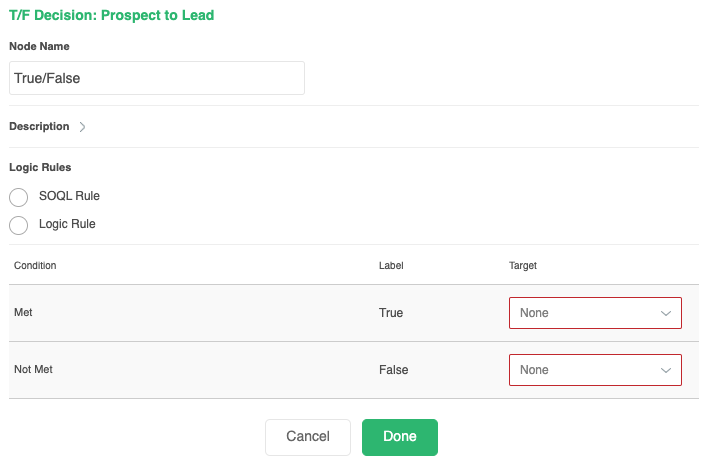Select the Logic Rule radio button
This screenshot has height=466, width=711.
pyautogui.click(x=18, y=225)
